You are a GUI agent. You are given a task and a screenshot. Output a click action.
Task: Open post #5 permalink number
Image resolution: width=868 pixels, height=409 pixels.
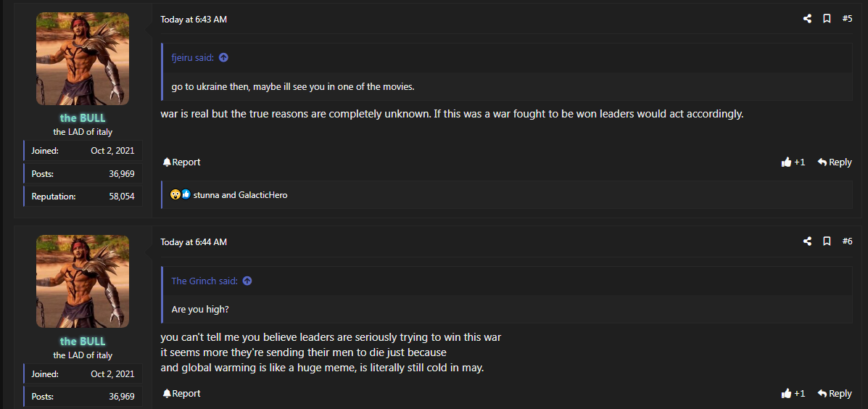click(x=847, y=19)
